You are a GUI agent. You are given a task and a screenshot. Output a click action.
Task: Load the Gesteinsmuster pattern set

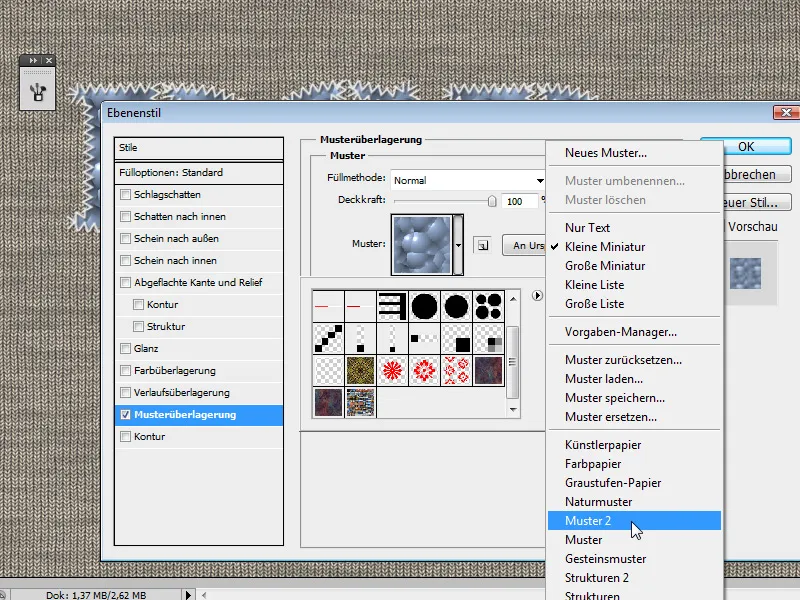(606, 559)
